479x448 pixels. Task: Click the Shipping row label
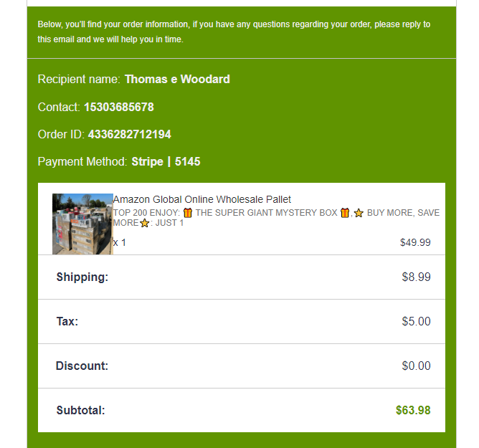pyautogui.click(x=82, y=277)
